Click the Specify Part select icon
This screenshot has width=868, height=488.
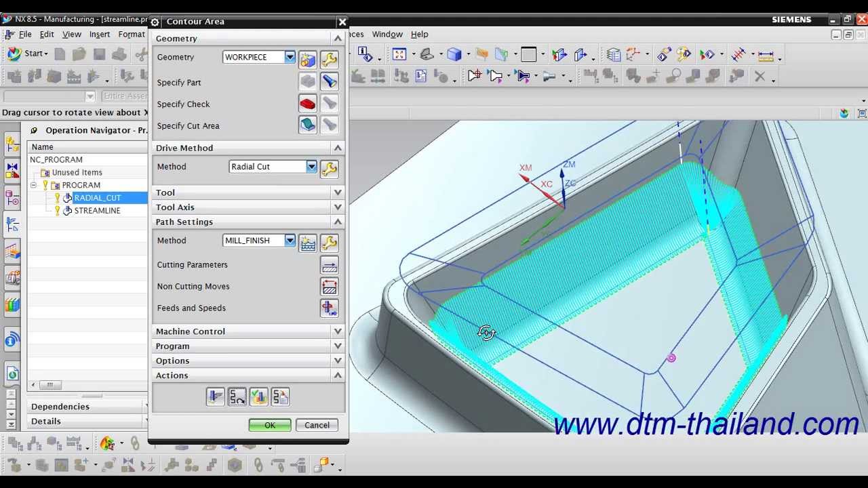307,83
